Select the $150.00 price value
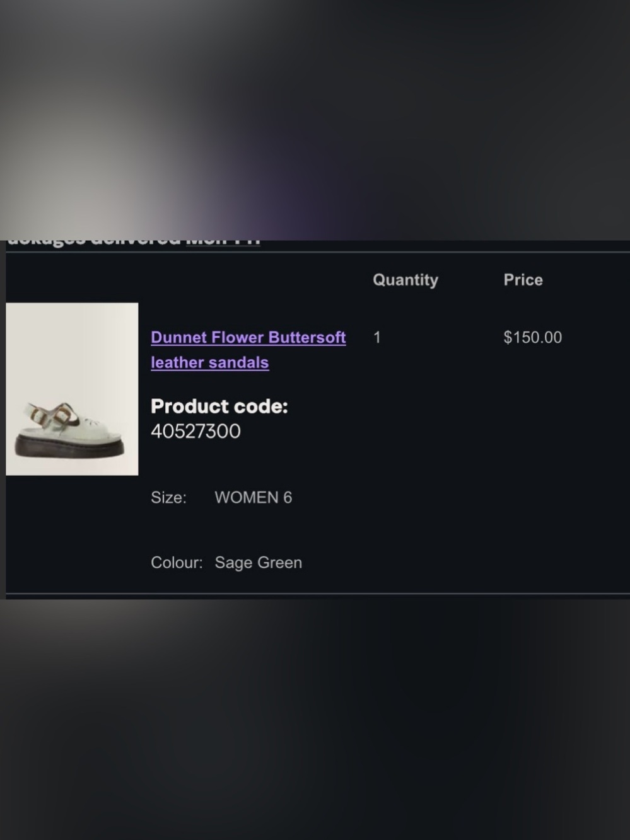 [x=532, y=338]
